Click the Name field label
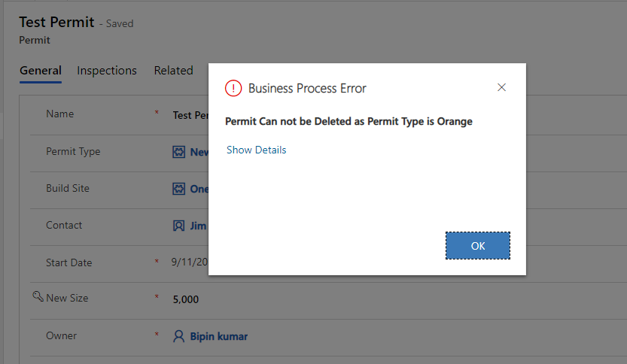 coord(60,114)
